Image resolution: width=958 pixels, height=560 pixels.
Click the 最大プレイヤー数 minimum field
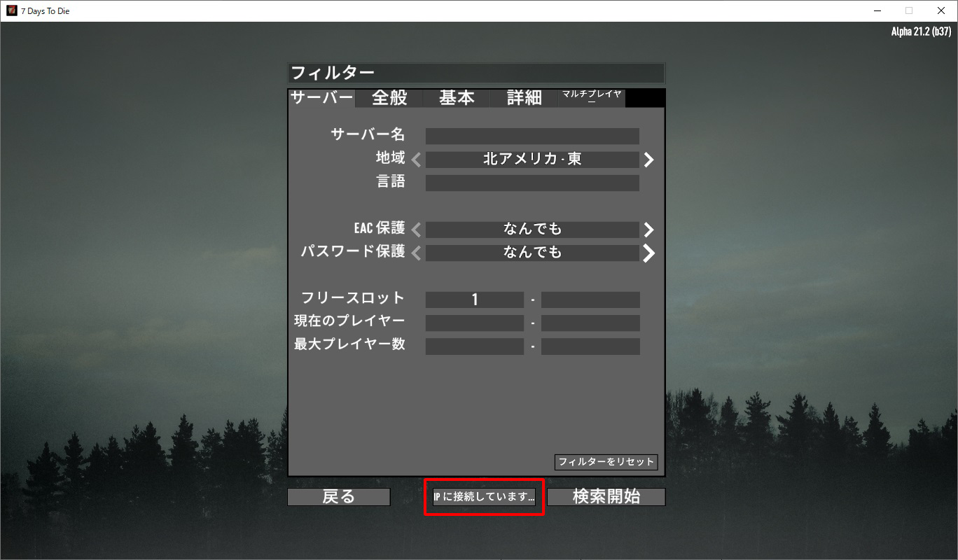[475, 346]
